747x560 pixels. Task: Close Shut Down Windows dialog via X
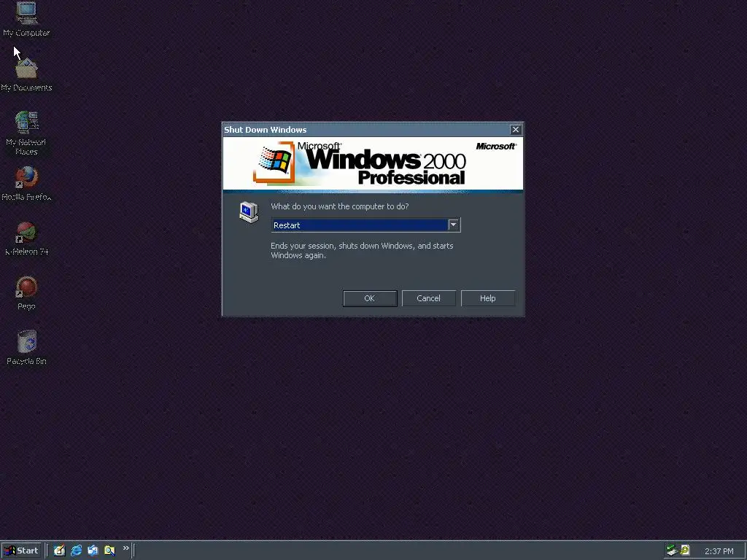point(516,130)
